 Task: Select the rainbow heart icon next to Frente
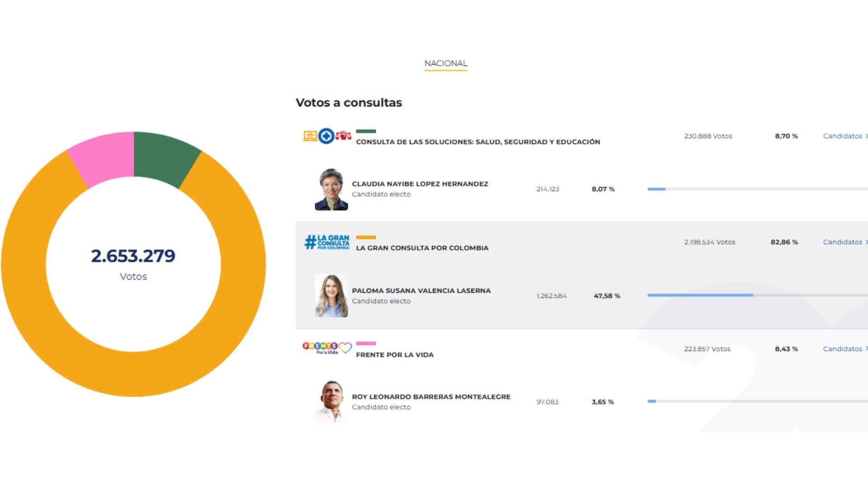click(344, 347)
